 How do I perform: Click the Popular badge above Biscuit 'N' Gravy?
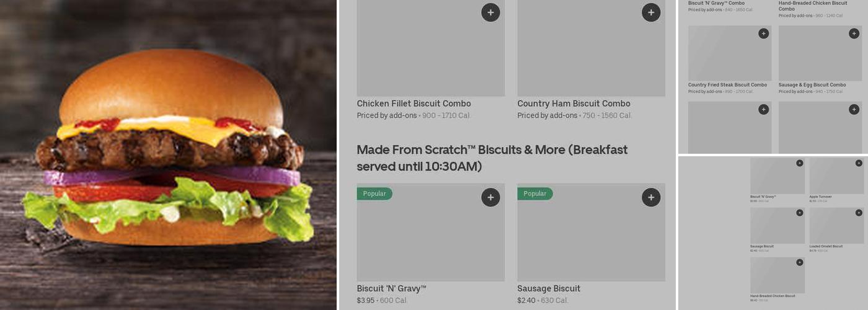click(x=374, y=193)
